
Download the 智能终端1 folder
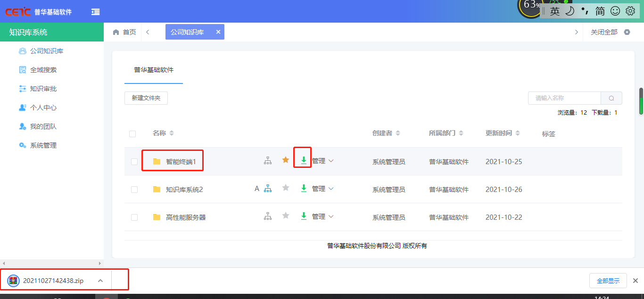[304, 160]
